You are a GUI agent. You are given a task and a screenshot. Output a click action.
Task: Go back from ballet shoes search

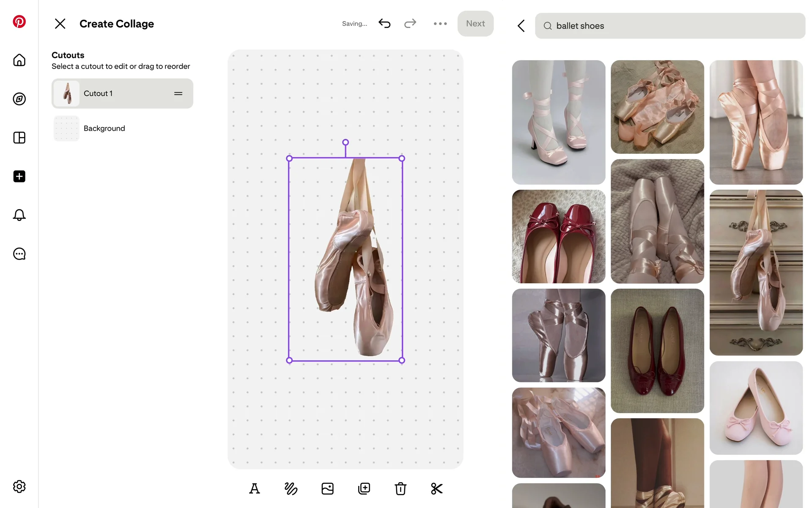point(521,26)
